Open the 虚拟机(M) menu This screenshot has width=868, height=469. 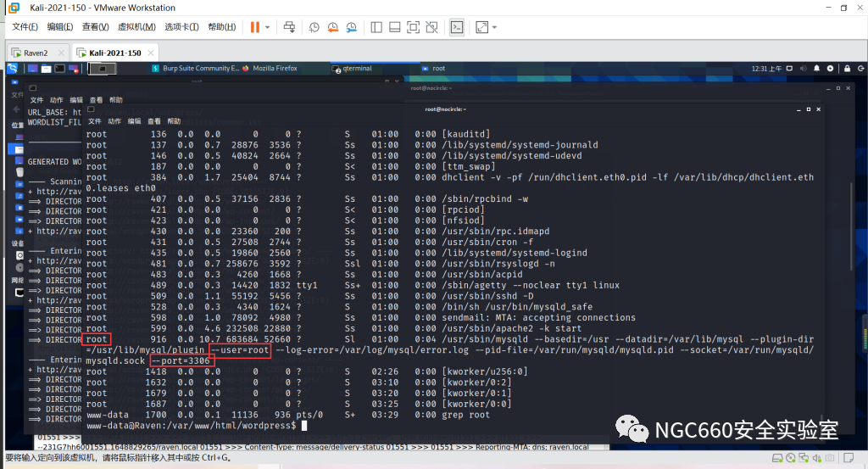tap(136, 27)
